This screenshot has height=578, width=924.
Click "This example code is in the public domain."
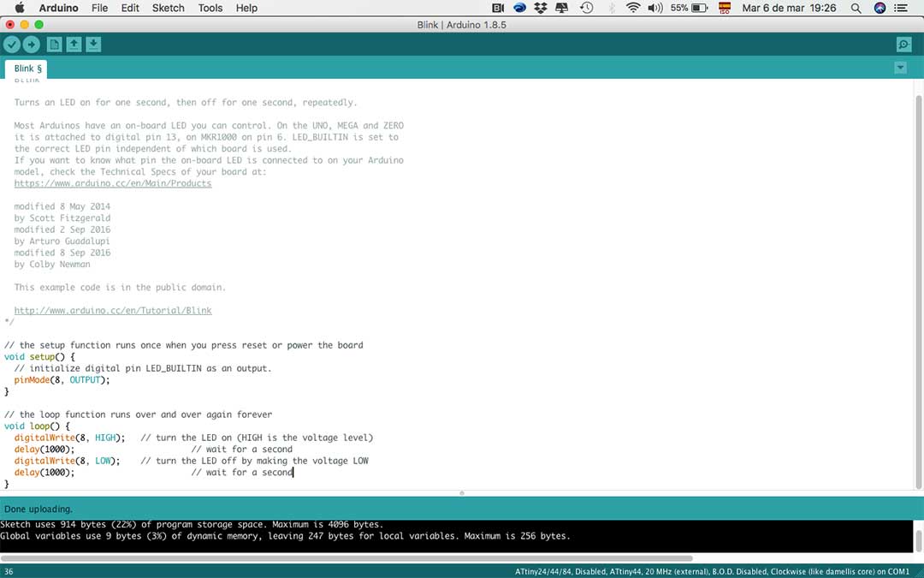(120, 287)
